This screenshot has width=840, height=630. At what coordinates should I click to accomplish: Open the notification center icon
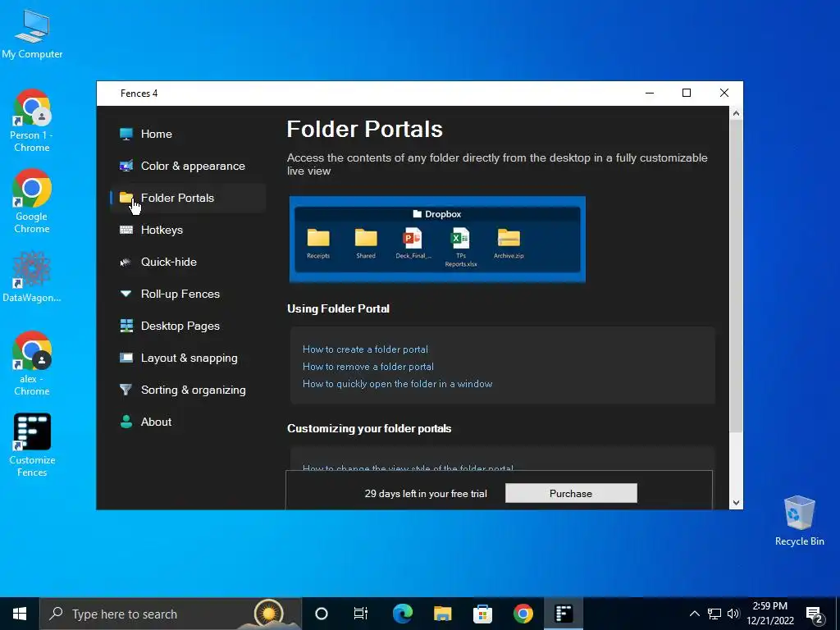pyautogui.click(x=815, y=615)
